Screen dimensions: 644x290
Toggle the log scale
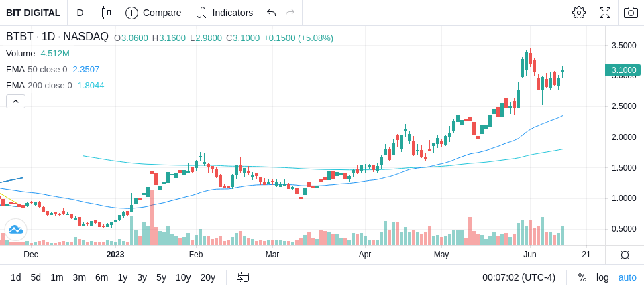pyautogui.click(x=602, y=278)
